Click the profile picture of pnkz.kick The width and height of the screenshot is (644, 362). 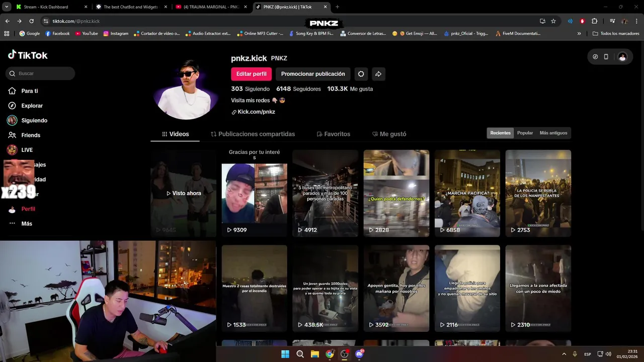tap(187, 89)
